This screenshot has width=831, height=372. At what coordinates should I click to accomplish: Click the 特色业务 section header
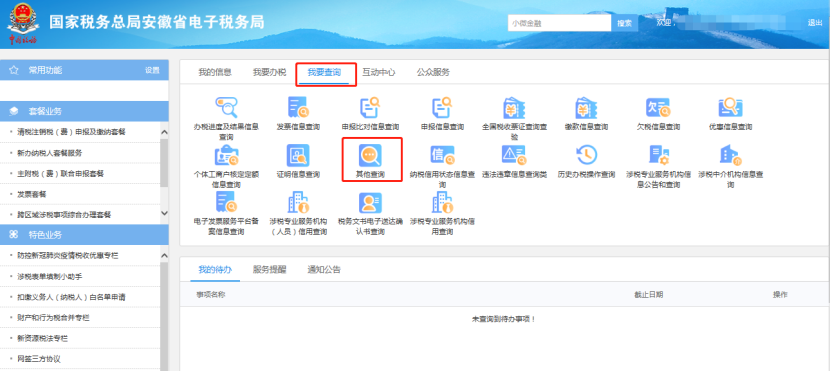pos(84,235)
